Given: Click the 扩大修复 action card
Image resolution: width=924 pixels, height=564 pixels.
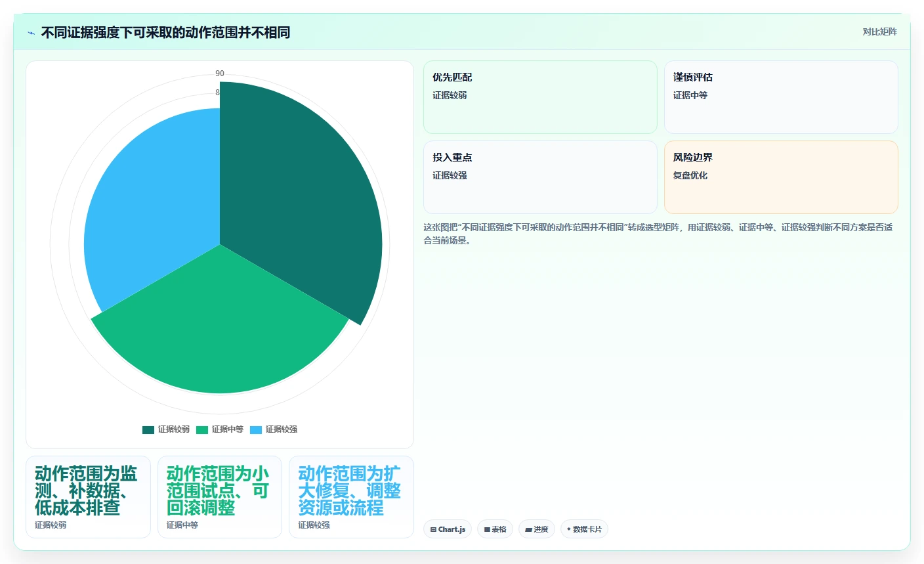Looking at the screenshot, I should (351, 497).
